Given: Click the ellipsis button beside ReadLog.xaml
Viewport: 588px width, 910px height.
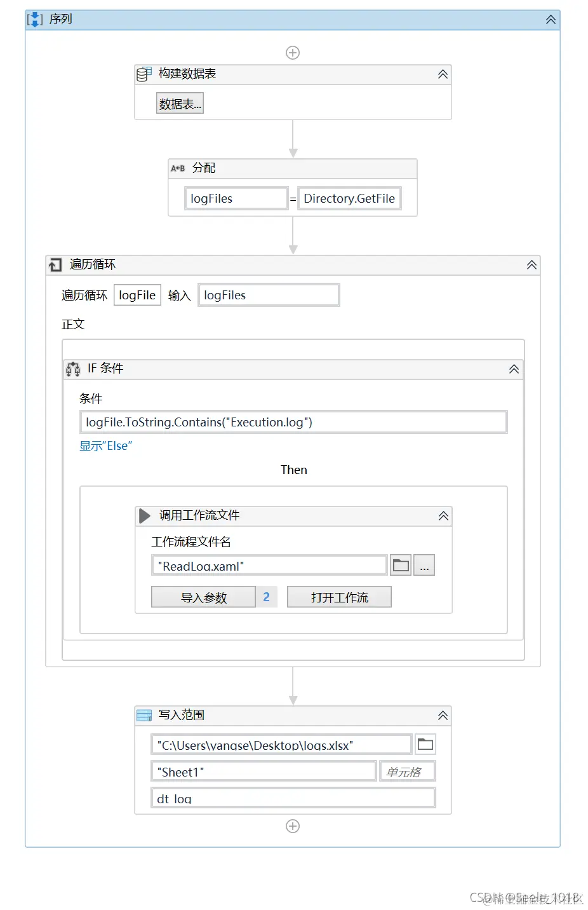Looking at the screenshot, I should (x=424, y=565).
